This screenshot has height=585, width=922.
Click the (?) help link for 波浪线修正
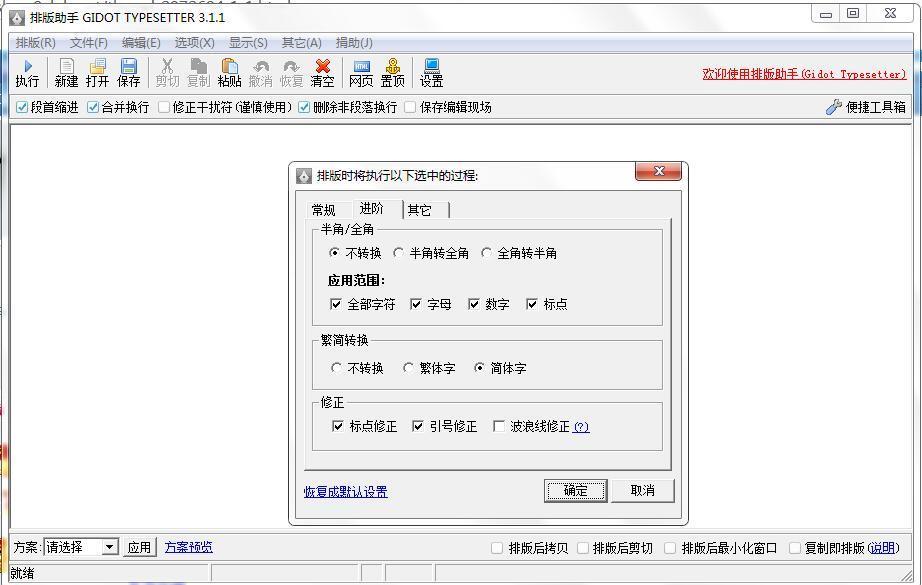581,427
